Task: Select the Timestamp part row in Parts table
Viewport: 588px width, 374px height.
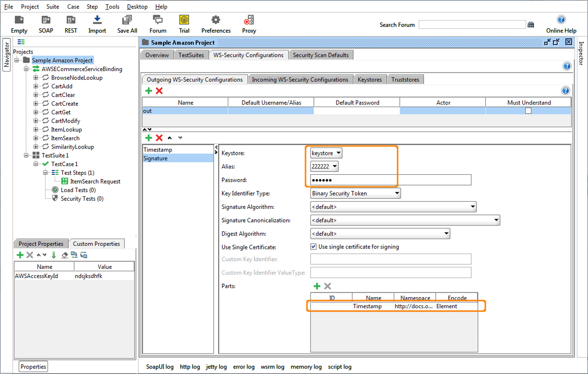Action: tap(394, 306)
